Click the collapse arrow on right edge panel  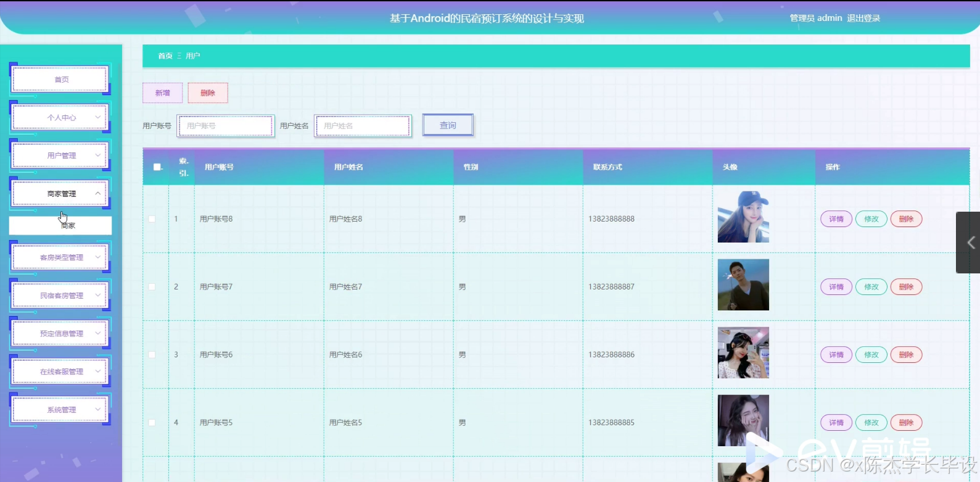(970, 243)
